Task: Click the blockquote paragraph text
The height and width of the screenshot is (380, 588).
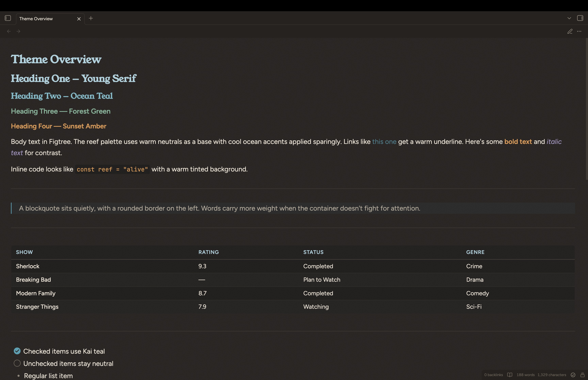Action: point(220,208)
